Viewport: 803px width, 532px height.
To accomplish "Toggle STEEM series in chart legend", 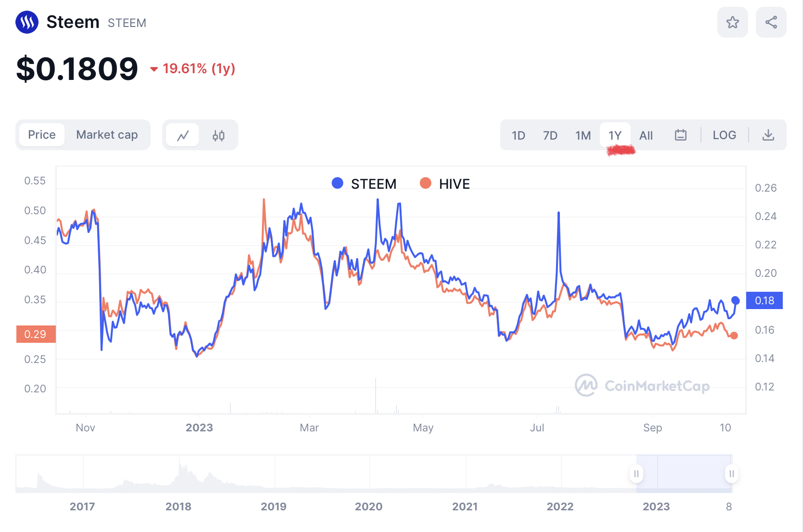I will click(x=364, y=183).
